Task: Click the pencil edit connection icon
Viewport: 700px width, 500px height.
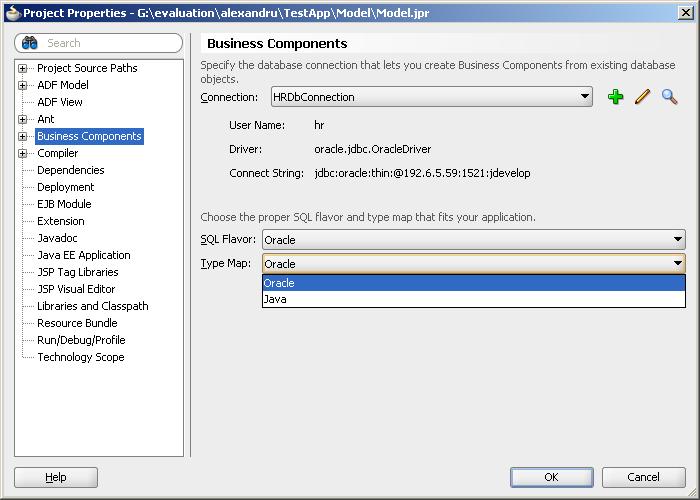Action: point(642,96)
